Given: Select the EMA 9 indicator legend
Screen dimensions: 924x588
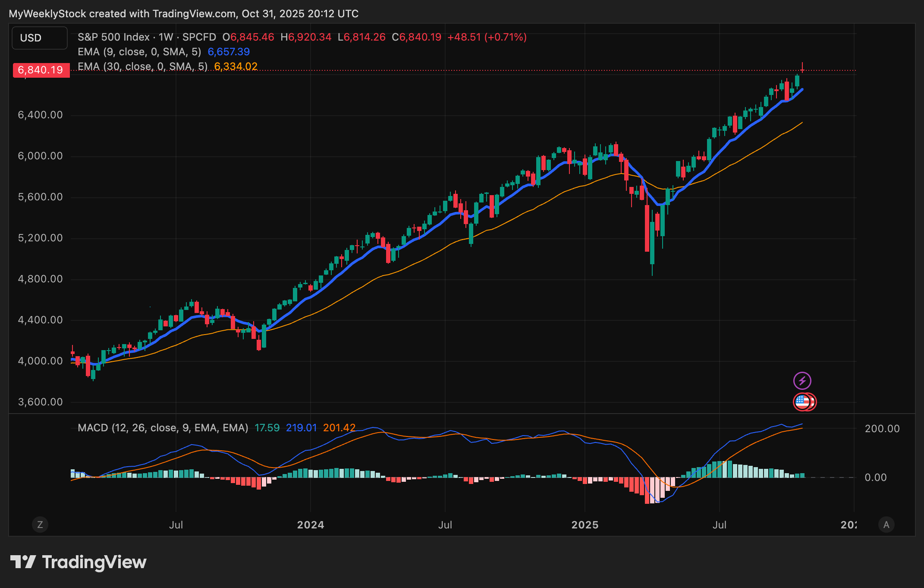Looking at the screenshot, I should [139, 52].
